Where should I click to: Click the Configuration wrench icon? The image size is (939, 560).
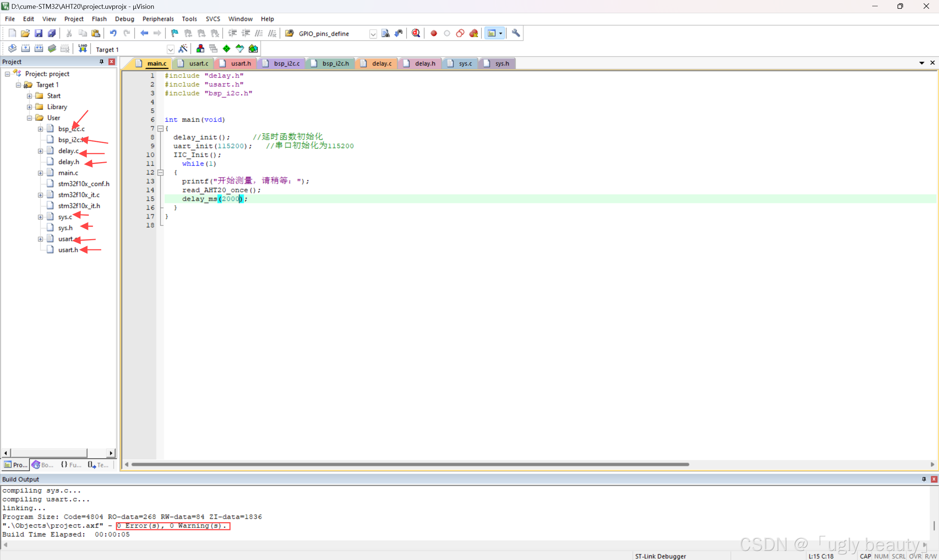(x=516, y=33)
